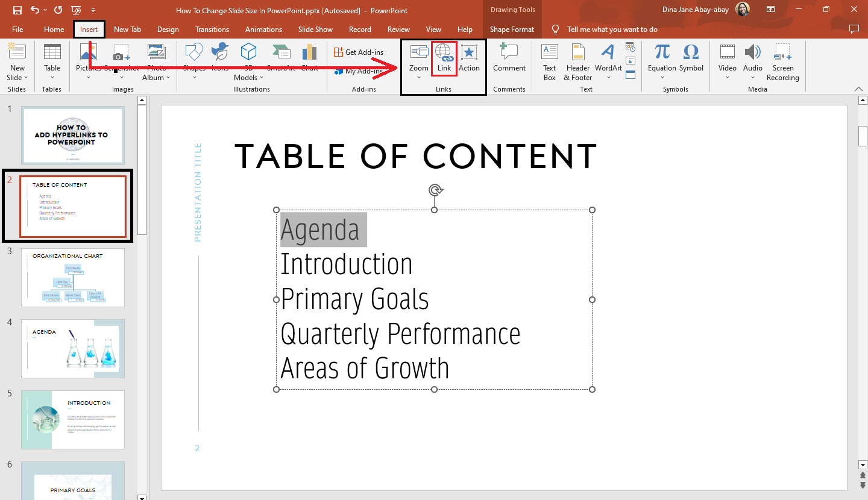The width and height of the screenshot is (868, 500).
Task: Open the Link dialog
Action: click(x=444, y=58)
